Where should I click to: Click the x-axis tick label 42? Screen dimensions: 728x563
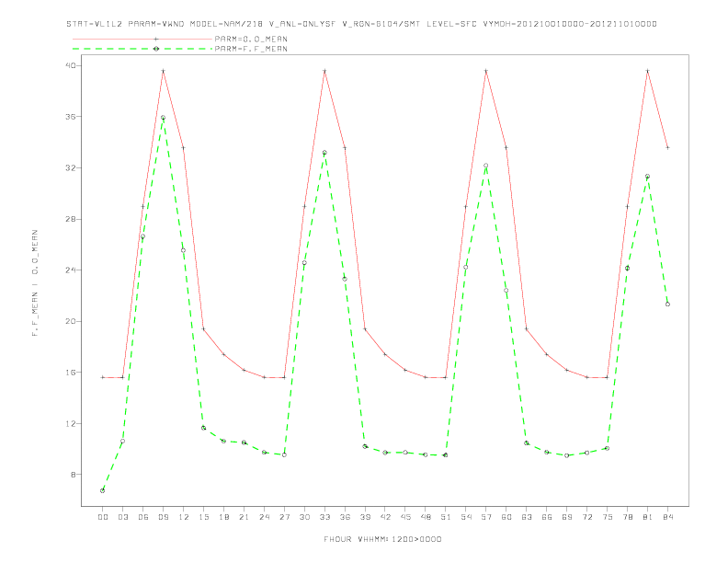(x=385, y=517)
